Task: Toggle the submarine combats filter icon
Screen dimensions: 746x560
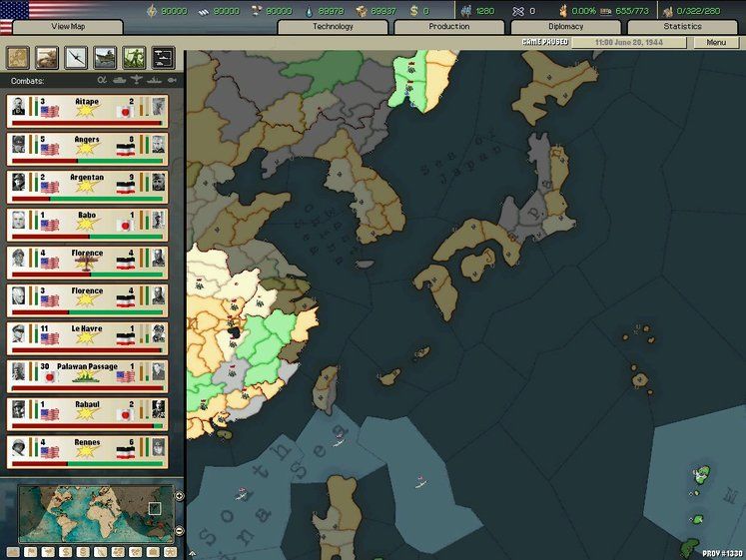Action: pyautogui.click(x=172, y=80)
